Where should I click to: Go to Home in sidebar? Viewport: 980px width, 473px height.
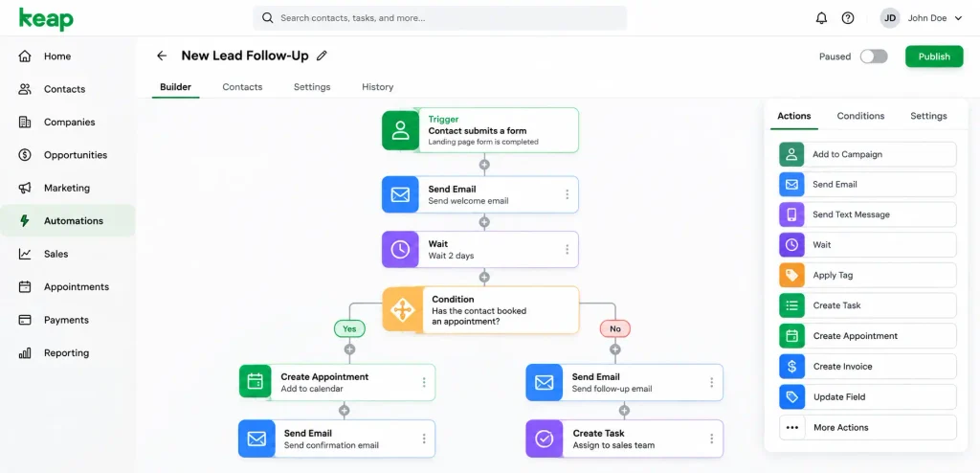pyautogui.click(x=68, y=56)
